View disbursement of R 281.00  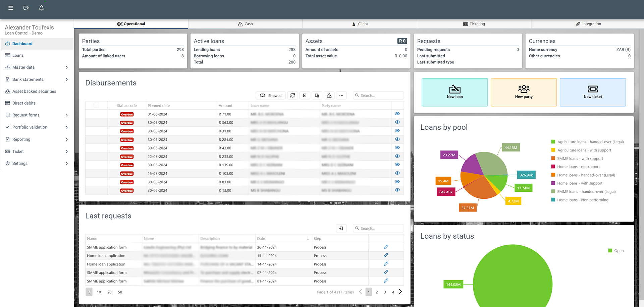click(x=397, y=139)
